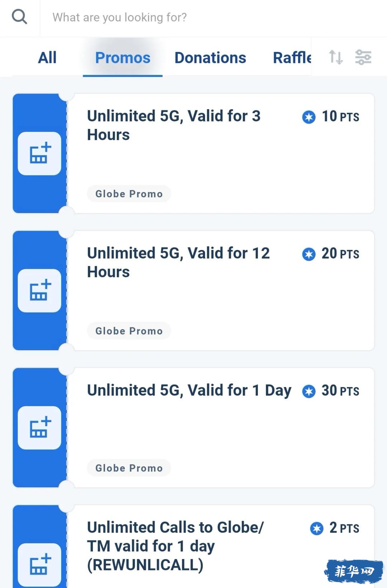The height and width of the screenshot is (588, 387).
Task: Switch to the Donations tab
Action: point(210,58)
